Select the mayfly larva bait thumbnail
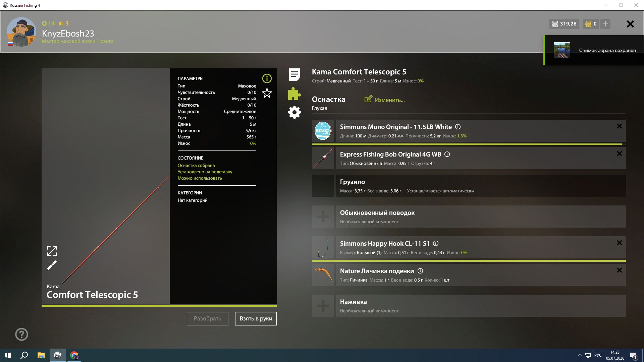The width and height of the screenshot is (644, 362). [323, 275]
